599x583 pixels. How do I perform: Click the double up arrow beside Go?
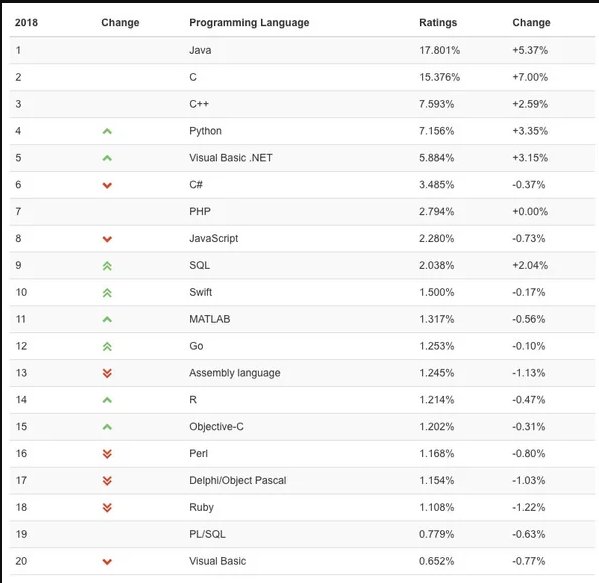(107, 347)
